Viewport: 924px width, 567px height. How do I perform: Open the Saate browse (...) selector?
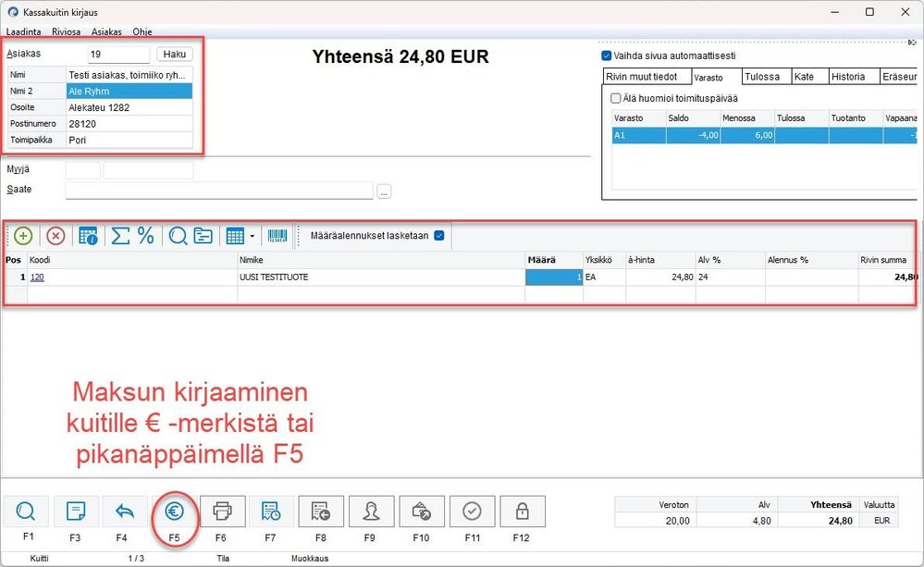tap(385, 191)
